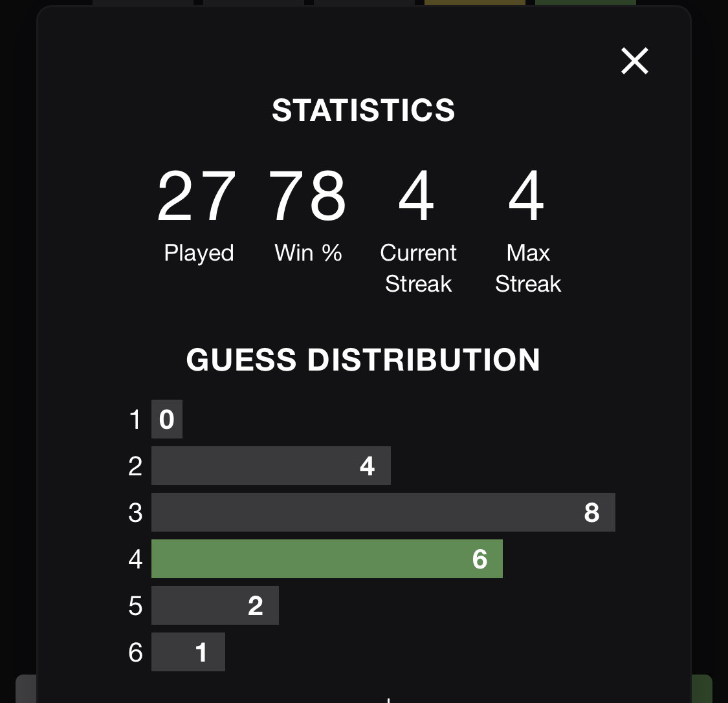Click the row label 6 in guess distribution
The image size is (728, 703).
(135, 653)
